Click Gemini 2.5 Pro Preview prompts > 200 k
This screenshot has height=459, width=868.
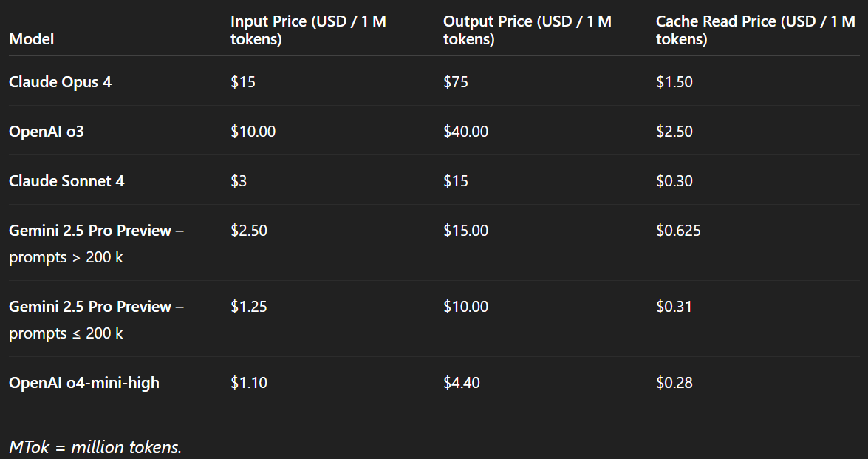tap(96, 244)
